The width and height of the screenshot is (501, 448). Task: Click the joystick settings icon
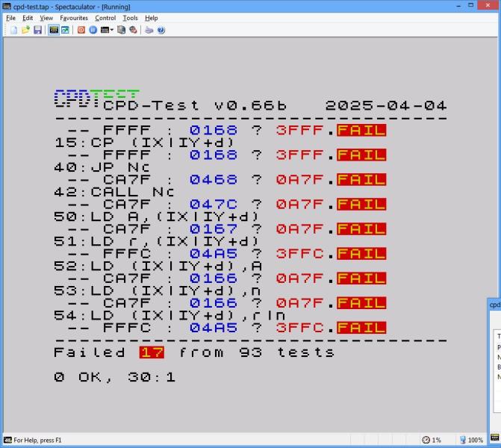tap(133, 30)
